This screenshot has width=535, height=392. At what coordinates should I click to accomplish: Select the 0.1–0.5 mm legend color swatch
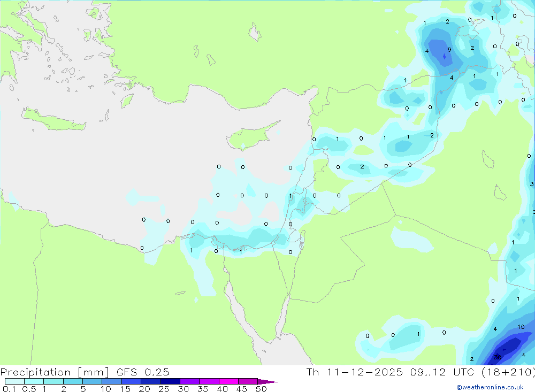pyautogui.click(x=14, y=381)
